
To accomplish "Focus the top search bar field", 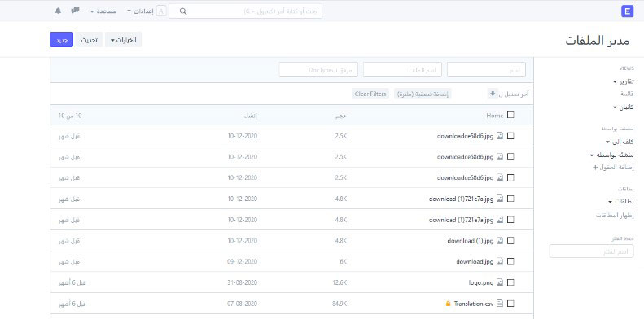I will (246, 11).
